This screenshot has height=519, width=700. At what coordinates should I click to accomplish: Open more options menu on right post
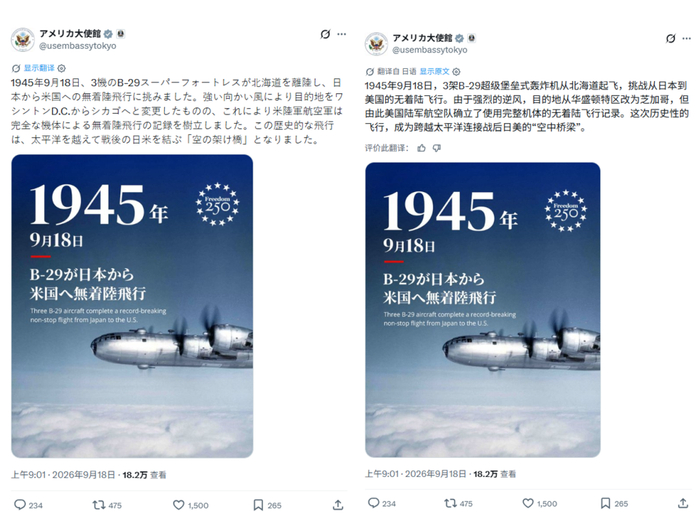point(687,38)
